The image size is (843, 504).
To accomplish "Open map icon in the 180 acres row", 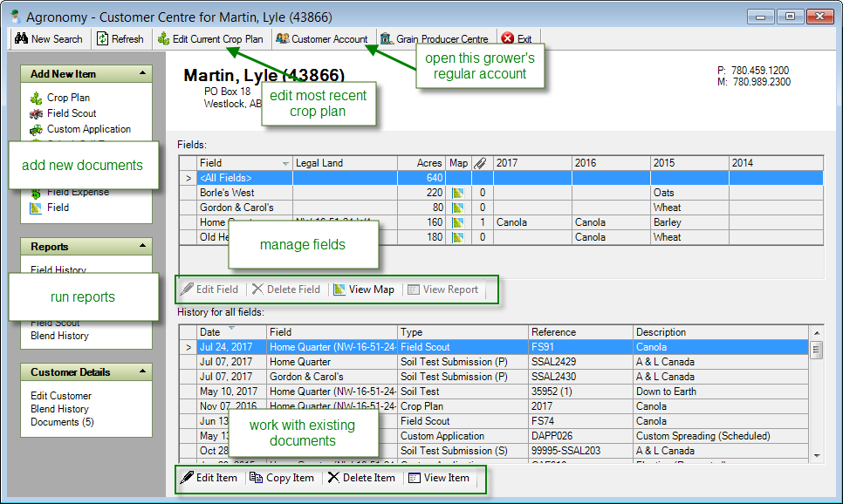I will pyautogui.click(x=458, y=237).
